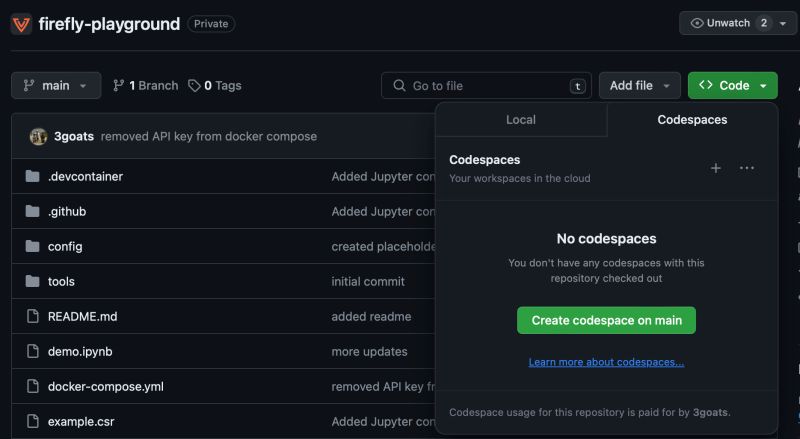This screenshot has width=800, height=439.
Task: Click the 3goats avatar thumbnail
Action: (x=38, y=136)
